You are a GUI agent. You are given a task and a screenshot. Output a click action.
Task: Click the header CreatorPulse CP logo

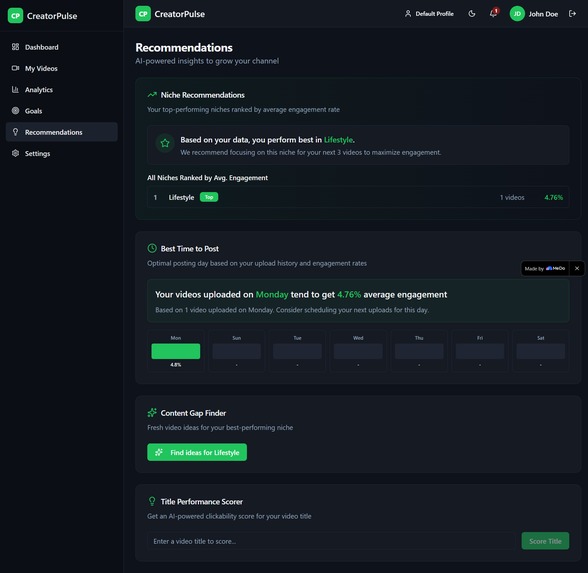pos(143,14)
